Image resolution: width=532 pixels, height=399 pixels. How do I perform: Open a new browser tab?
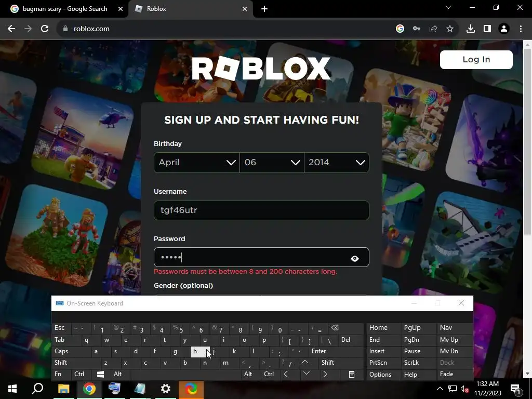coord(264,9)
